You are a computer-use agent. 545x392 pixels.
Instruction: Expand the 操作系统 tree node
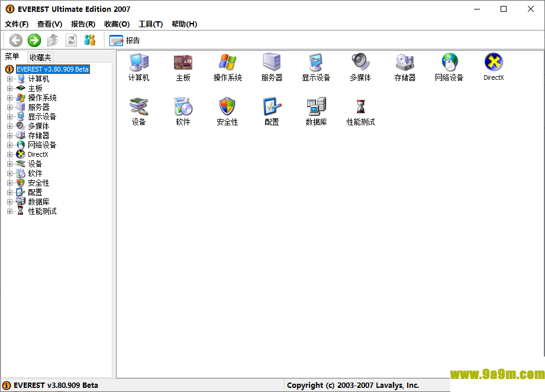pos(9,98)
